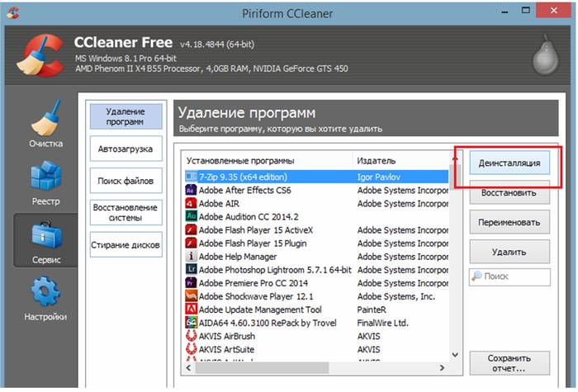Open Настройки gear settings

(x=45, y=299)
